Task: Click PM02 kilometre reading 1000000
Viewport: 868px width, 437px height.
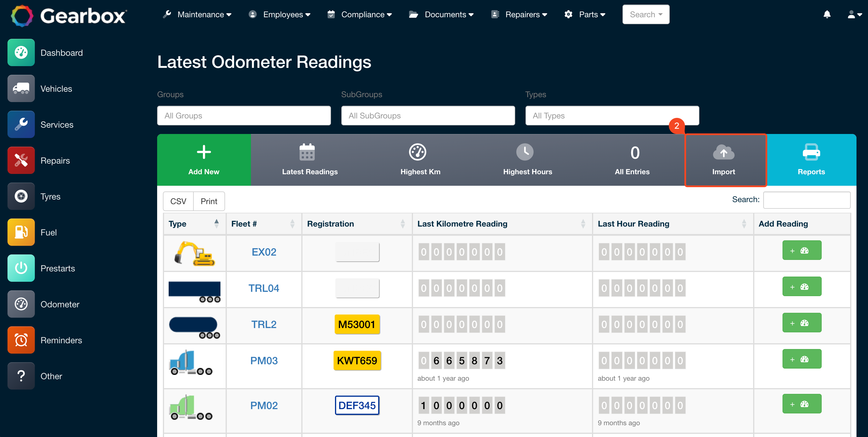Action: point(462,405)
